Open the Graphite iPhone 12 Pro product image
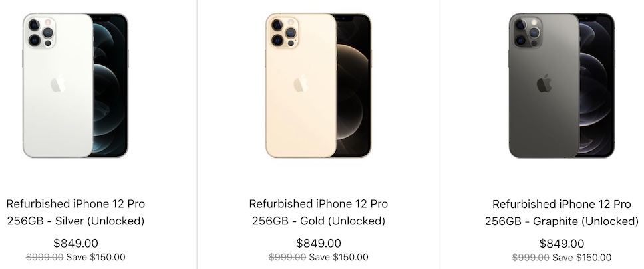 coord(561,85)
